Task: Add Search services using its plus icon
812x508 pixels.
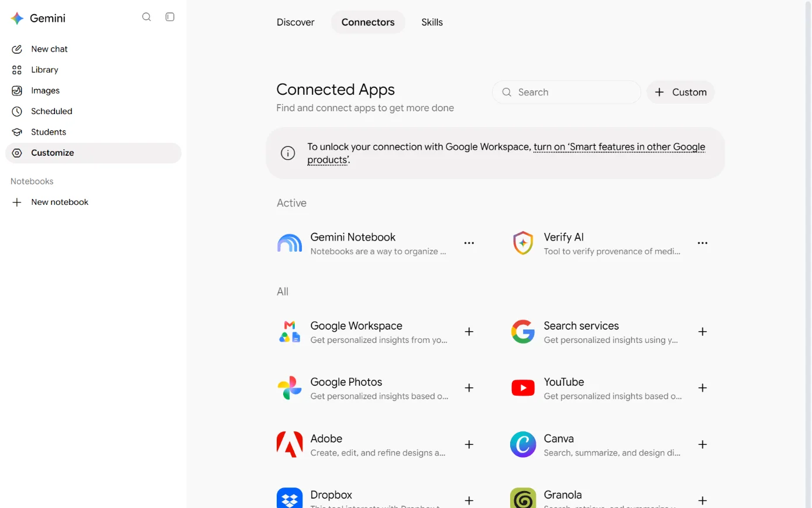Action: pos(703,332)
